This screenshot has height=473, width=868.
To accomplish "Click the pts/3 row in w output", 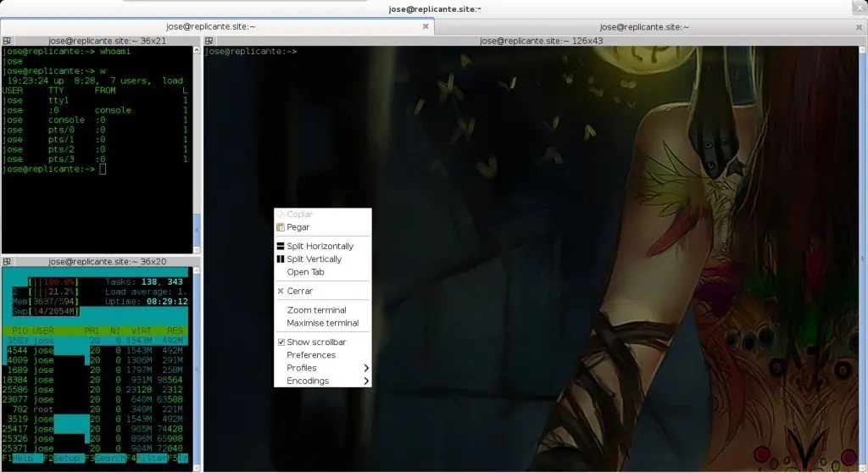I will point(95,159).
